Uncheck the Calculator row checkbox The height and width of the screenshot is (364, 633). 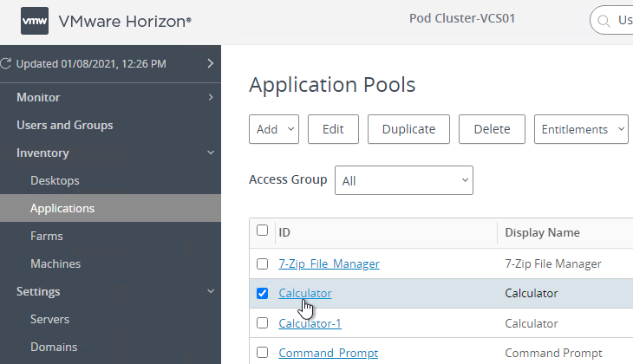click(262, 294)
